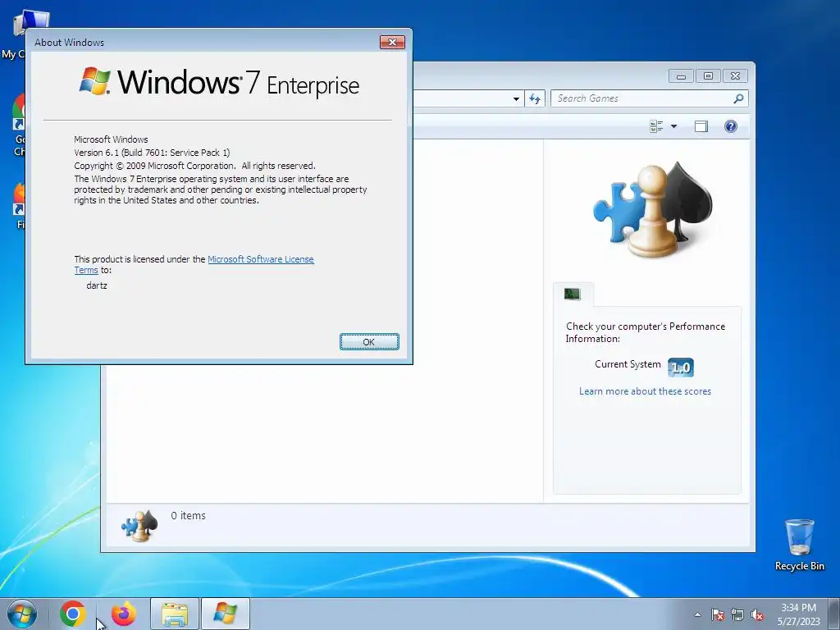Select the Firefox desktop shortcut
The width and height of the screenshot is (840, 630).
[x=20, y=206]
